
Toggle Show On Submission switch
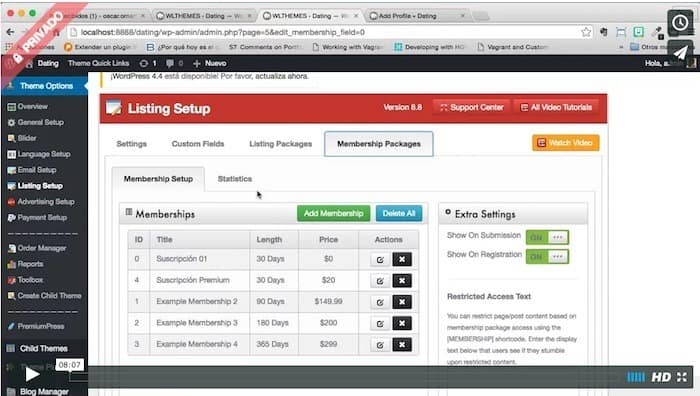point(547,237)
